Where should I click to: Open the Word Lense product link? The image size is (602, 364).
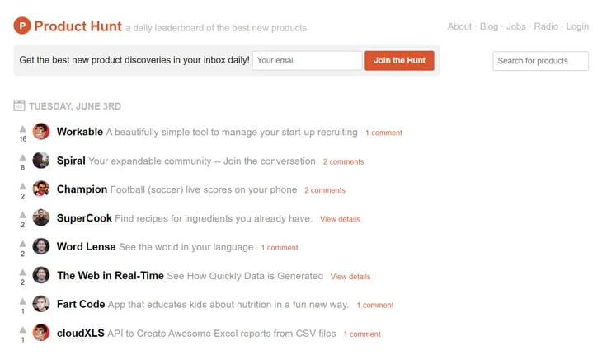coord(86,246)
